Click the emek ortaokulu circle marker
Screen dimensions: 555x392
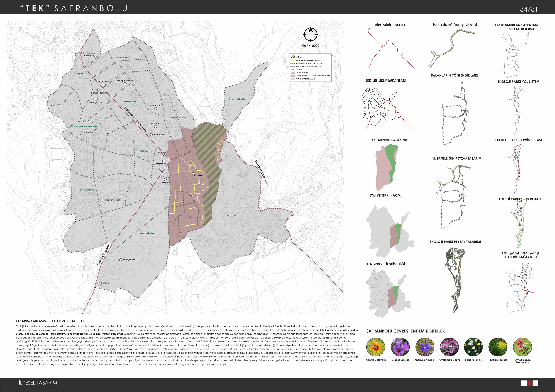pos(102,200)
